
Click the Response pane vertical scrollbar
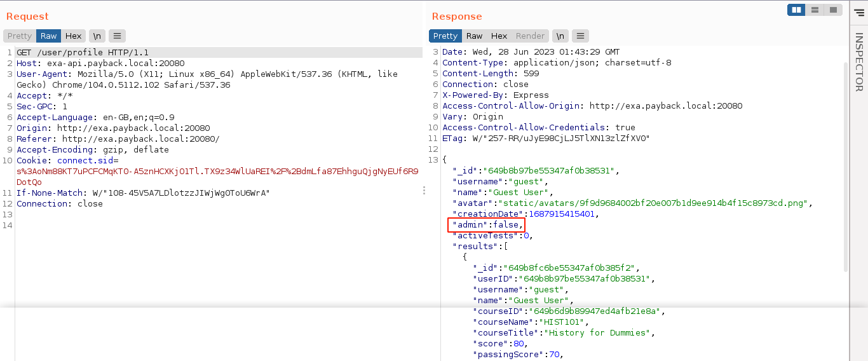(845, 165)
